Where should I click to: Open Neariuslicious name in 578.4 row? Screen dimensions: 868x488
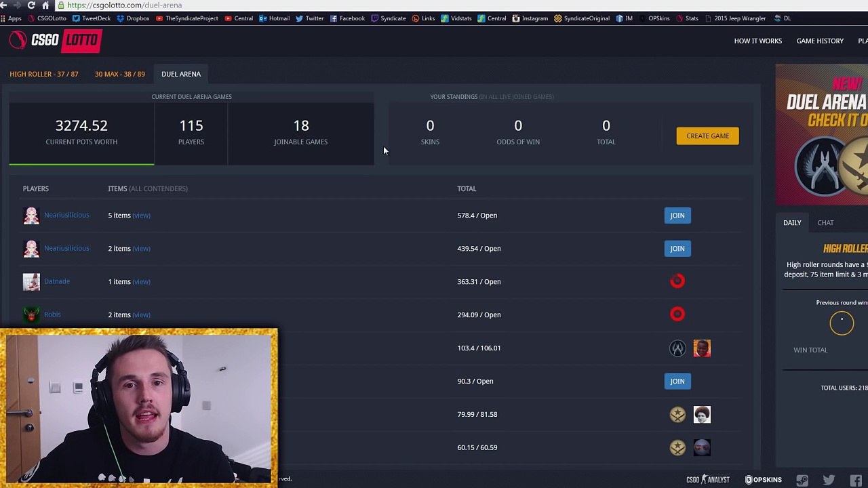coord(66,215)
